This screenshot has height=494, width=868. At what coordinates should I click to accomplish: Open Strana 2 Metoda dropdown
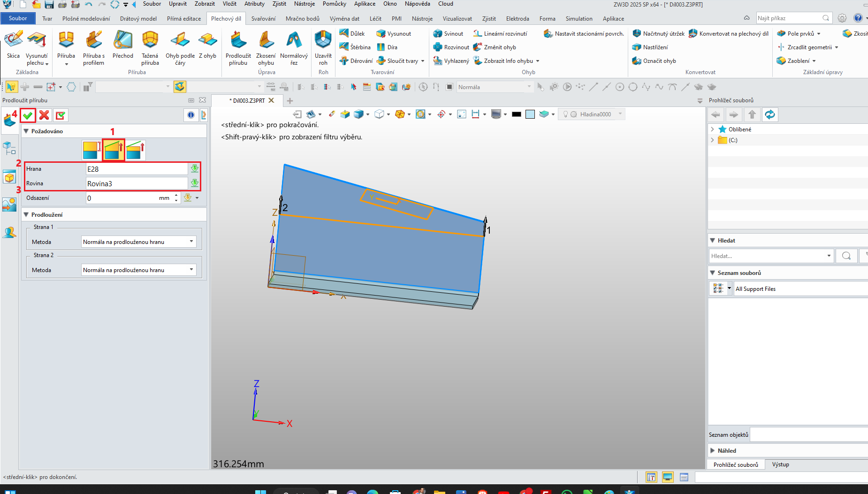[x=139, y=270]
